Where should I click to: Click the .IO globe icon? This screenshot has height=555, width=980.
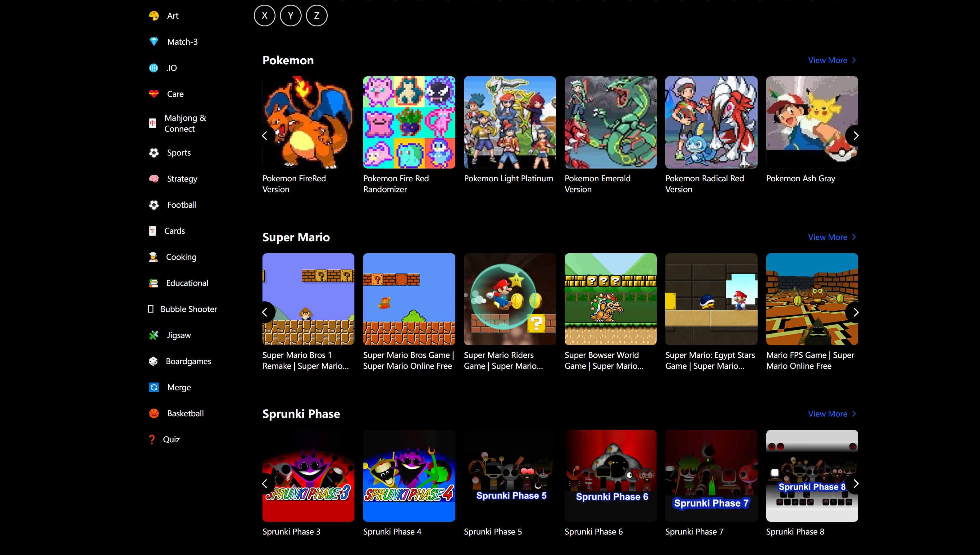tap(153, 68)
